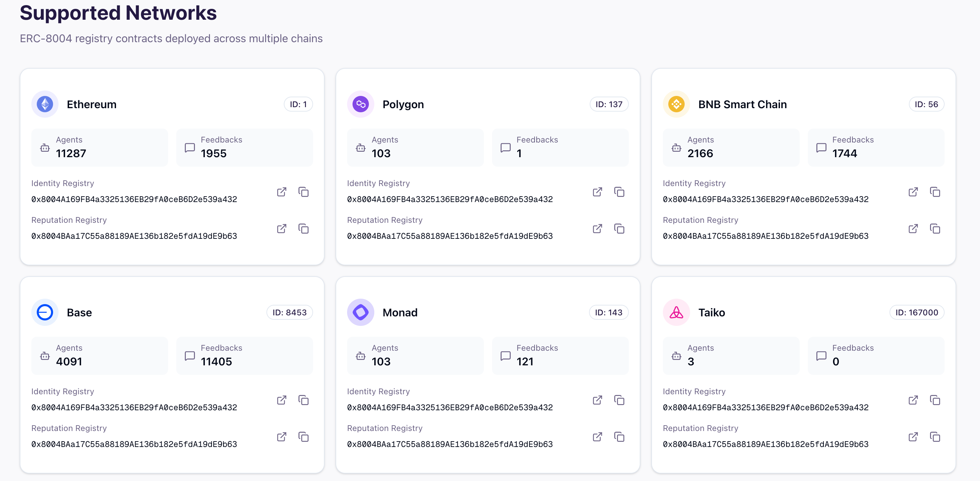Click the BNB Smart Chain card title
The image size is (980, 481).
click(x=742, y=104)
